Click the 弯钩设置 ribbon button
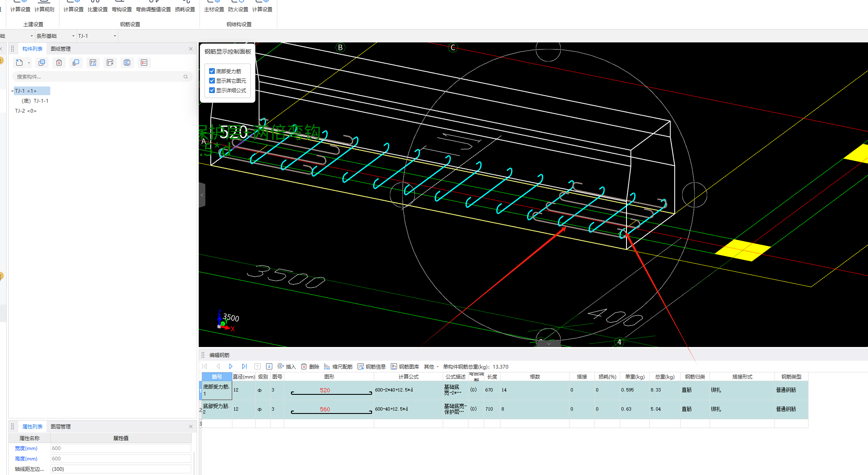The image size is (868, 475). click(122, 7)
